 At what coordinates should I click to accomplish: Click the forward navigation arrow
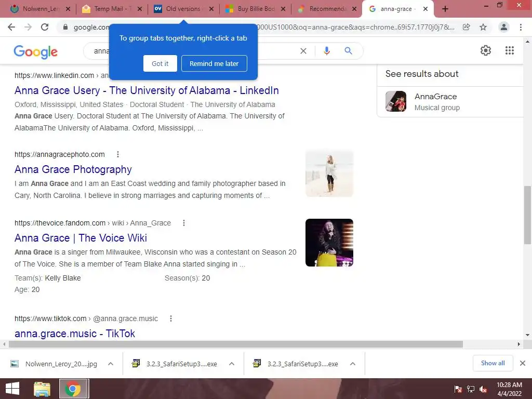(28, 27)
